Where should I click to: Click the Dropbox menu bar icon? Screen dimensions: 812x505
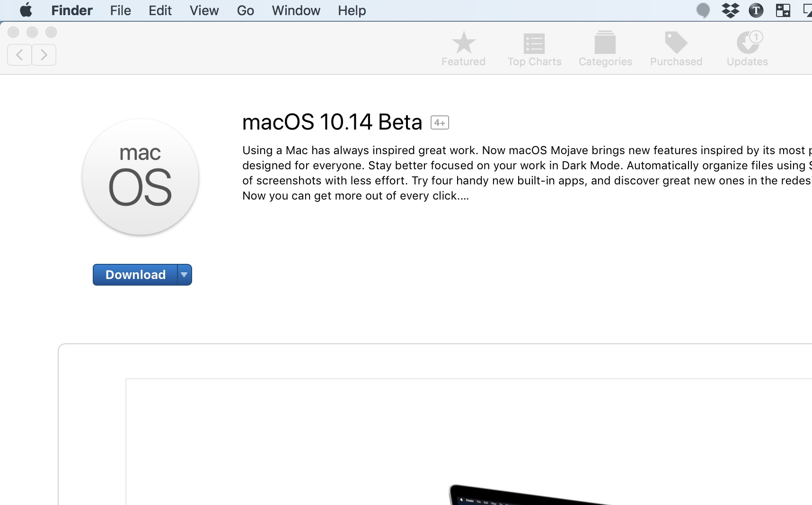tap(730, 10)
